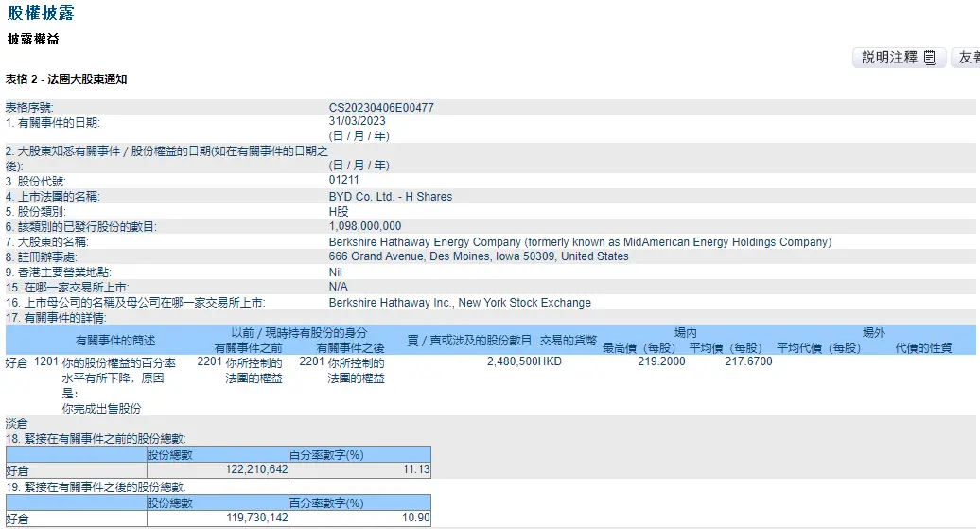Image resolution: width=980 pixels, height=529 pixels.
Task: Click the shares involved value 2,480,500
Action: (513, 361)
